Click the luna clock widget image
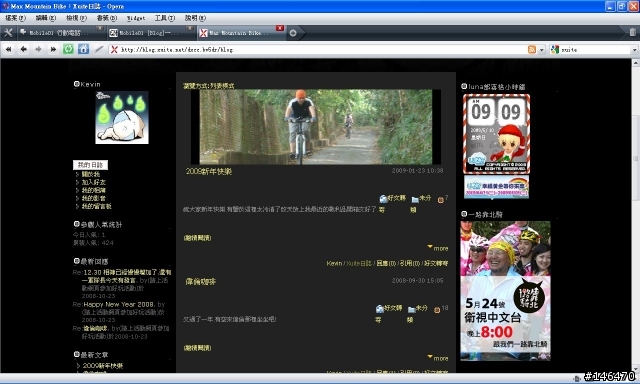This screenshot has height=384, width=640. pos(496,134)
